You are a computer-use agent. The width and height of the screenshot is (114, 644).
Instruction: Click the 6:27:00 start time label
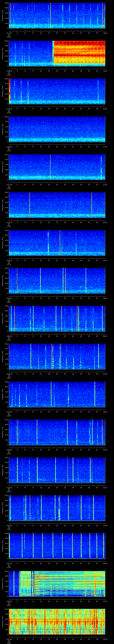click(x=9, y=412)
